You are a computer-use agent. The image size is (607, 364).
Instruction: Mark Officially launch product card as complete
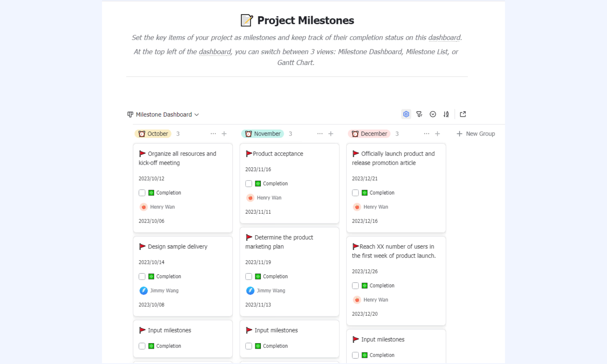pos(355,193)
